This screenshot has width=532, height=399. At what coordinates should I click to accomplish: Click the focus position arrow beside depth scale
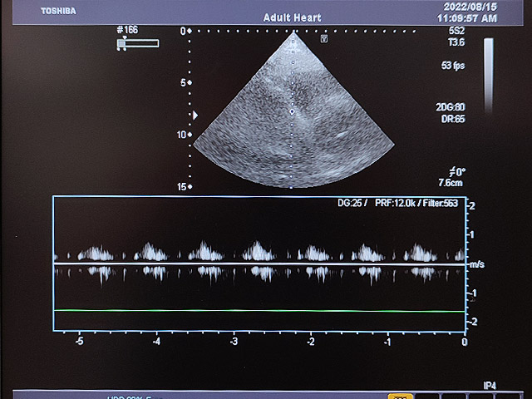tap(196, 115)
